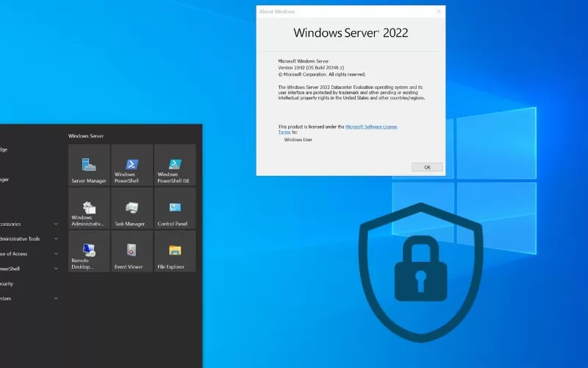588x368 pixels.
Task: Launch the Windows PowerShell tile
Action: point(132,166)
